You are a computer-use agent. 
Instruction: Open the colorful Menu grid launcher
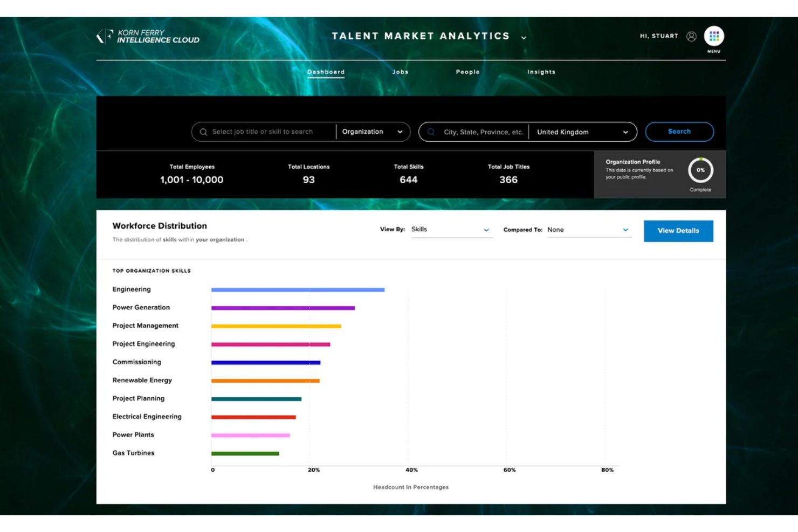pyautogui.click(x=714, y=36)
